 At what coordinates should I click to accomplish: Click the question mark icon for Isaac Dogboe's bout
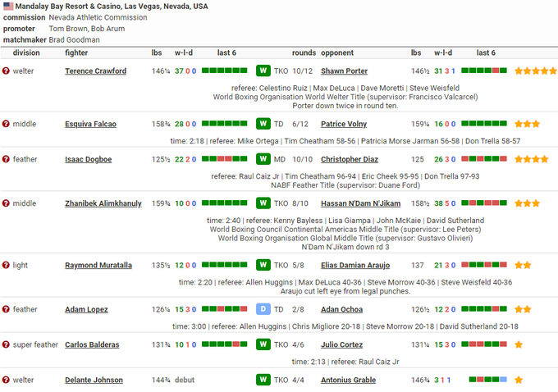[7, 159]
